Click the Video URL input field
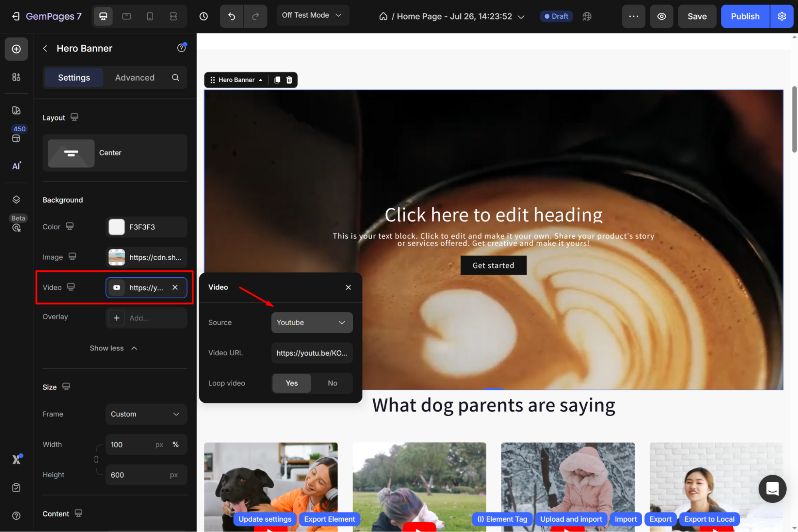Screen dimensions: 798x532 [311, 353]
